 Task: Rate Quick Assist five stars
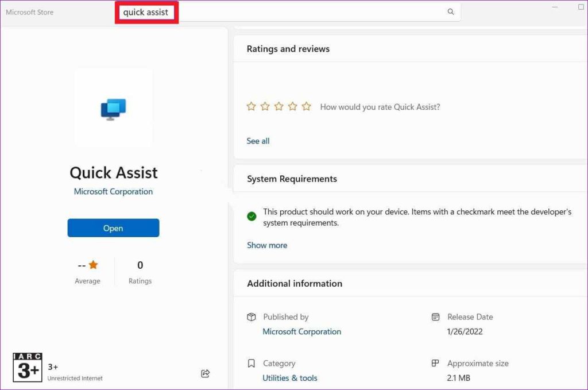(x=307, y=106)
